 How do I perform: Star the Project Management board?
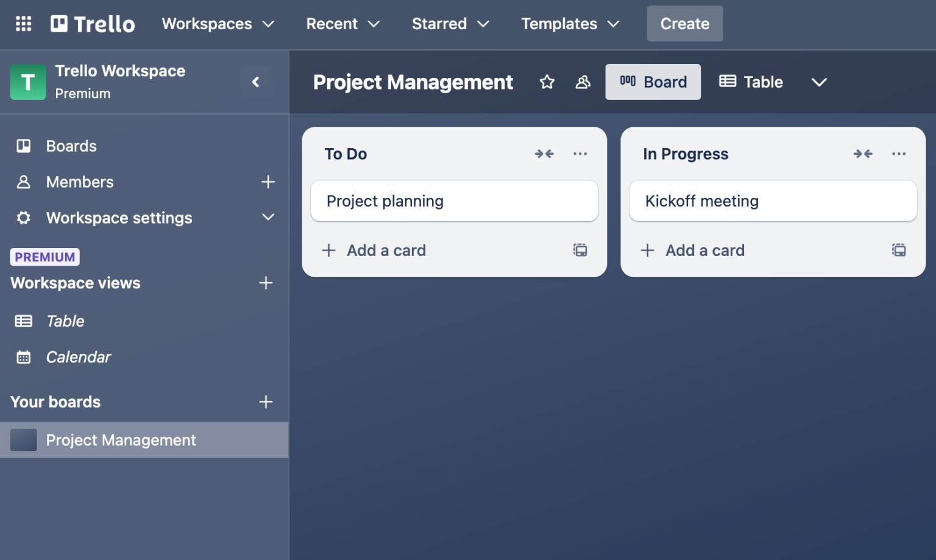547,82
